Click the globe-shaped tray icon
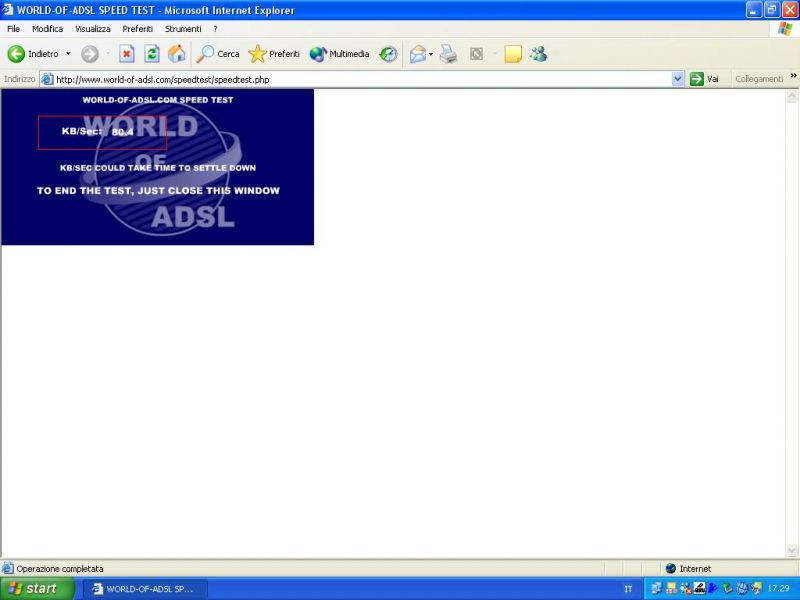The height and width of the screenshot is (600, 800). pos(742,588)
